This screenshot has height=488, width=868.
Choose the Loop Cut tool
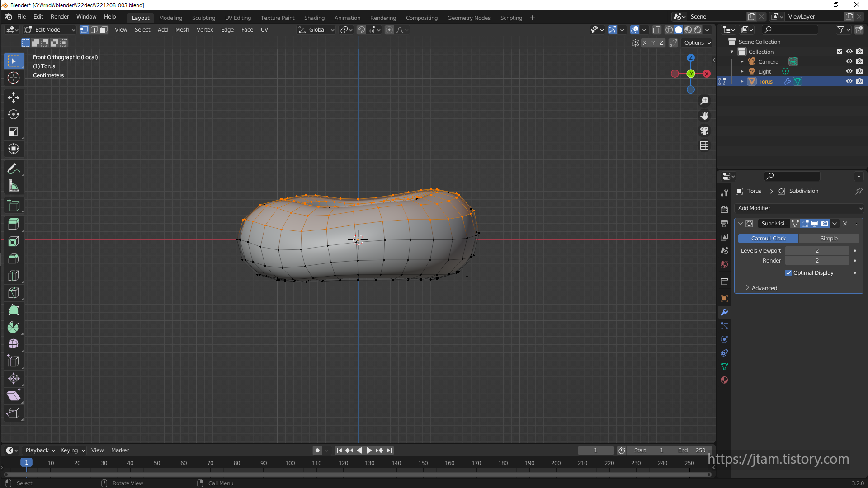coord(14,276)
